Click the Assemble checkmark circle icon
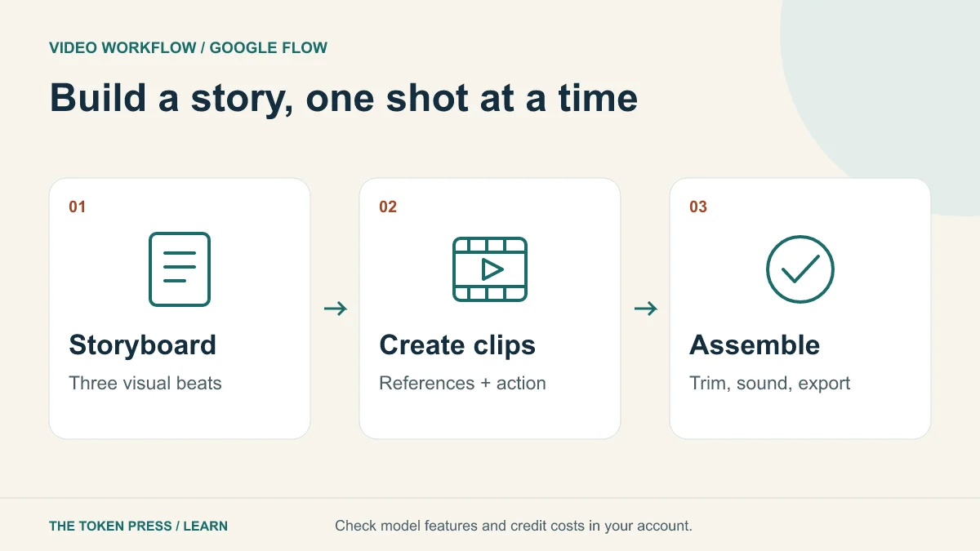980x551 pixels. [x=800, y=269]
